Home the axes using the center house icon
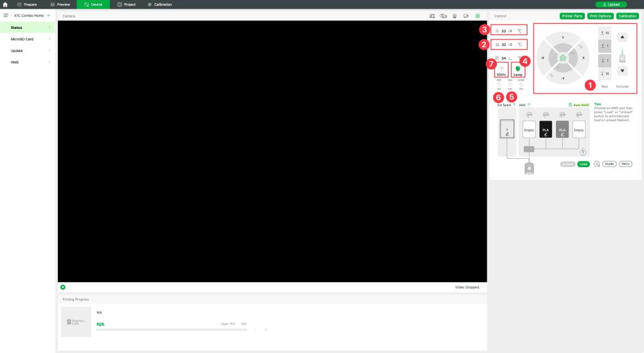Screen dimensions: 644x353 click(x=562, y=58)
